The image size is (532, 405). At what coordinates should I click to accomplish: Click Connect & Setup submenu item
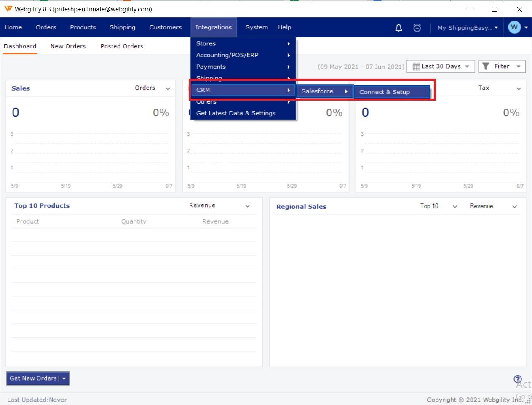[392, 92]
